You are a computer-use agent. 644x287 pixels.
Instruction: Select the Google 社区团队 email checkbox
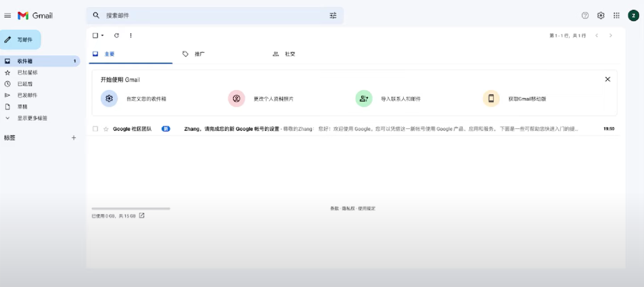[x=96, y=129]
